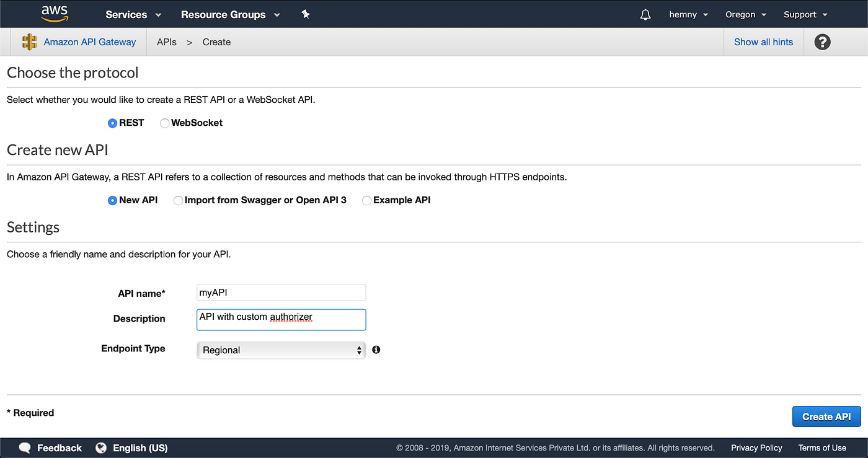The width and height of the screenshot is (868, 458).
Task: Open the hemny account dropdown
Action: click(x=689, y=14)
